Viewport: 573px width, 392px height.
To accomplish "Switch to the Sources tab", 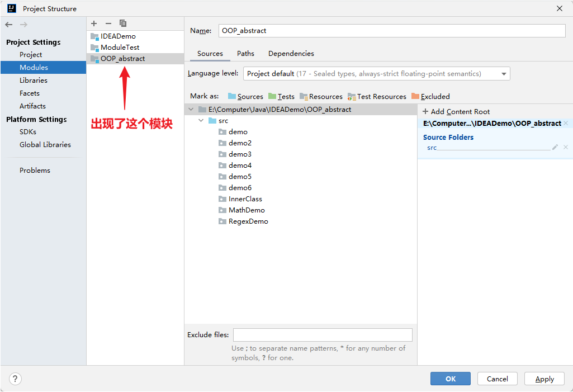I will 210,53.
